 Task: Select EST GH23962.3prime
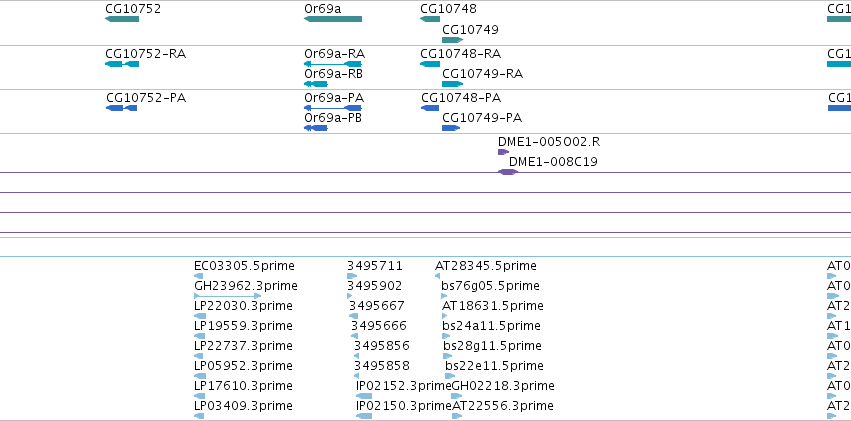(227, 296)
